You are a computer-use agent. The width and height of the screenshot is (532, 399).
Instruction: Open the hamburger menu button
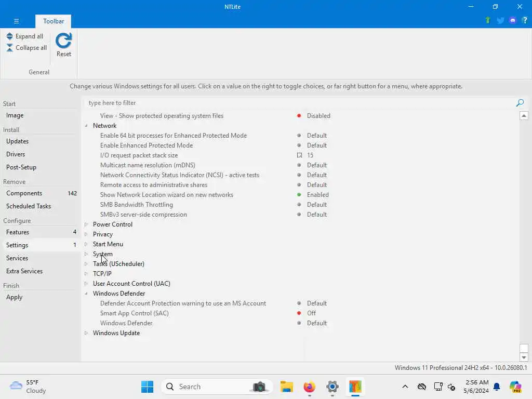tap(16, 21)
